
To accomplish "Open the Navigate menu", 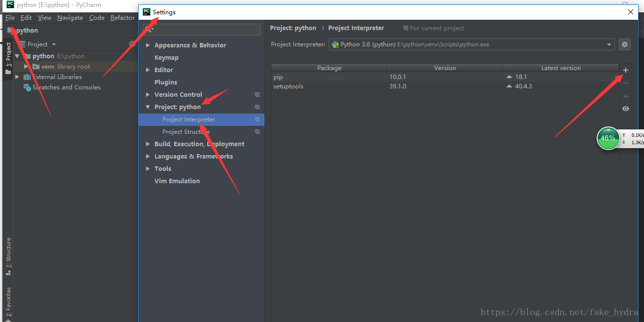I will tap(70, 17).
